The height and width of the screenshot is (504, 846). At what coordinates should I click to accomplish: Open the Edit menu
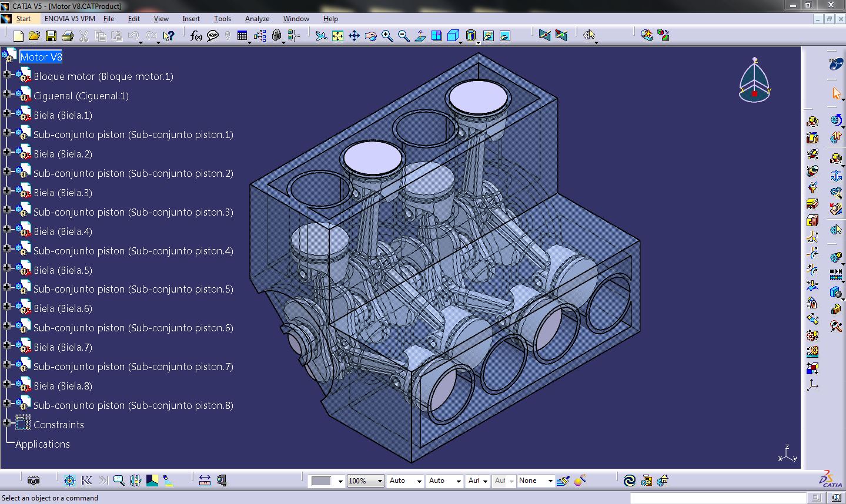pyautogui.click(x=134, y=19)
